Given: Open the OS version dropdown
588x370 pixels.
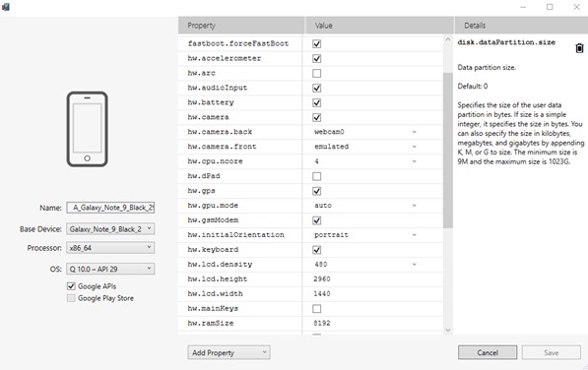Looking at the screenshot, I should [110, 269].
